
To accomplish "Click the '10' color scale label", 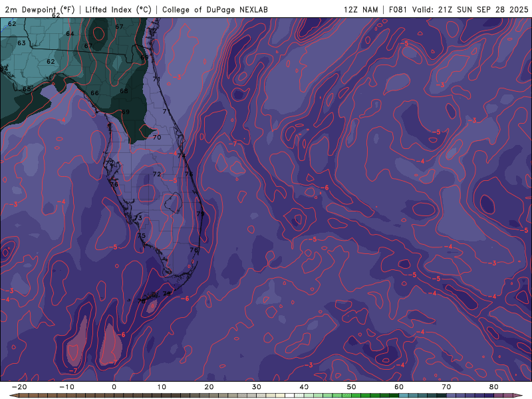I will (x=162, y=387).
